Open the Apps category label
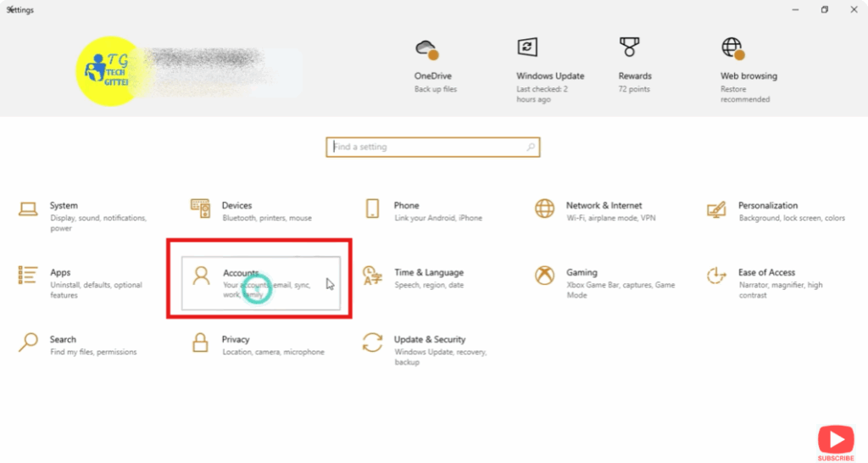This screenshot has width=868, height=463. click(x=60, y=272)
